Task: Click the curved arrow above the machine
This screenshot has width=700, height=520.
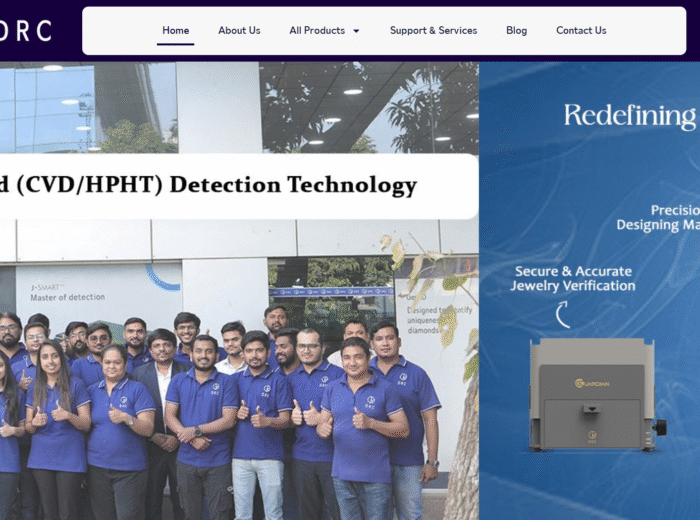Action: pyautogui.click(x=562, y=315)
